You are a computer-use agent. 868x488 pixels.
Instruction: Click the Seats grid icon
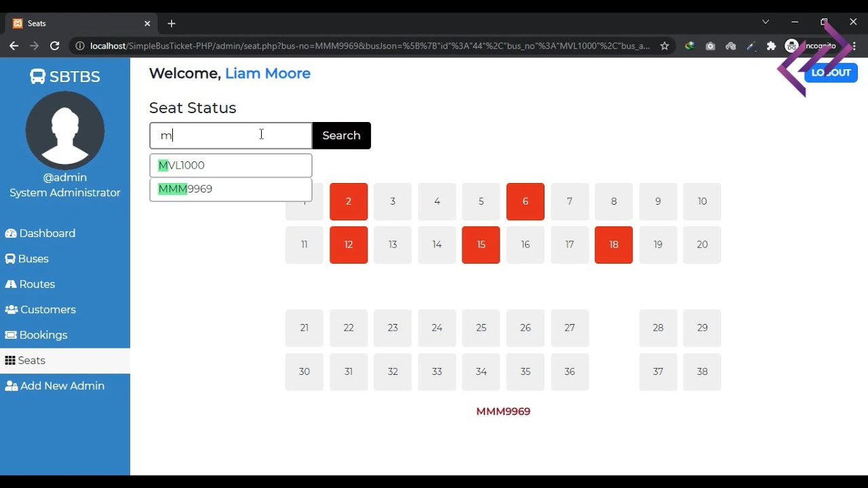point(10,361)
